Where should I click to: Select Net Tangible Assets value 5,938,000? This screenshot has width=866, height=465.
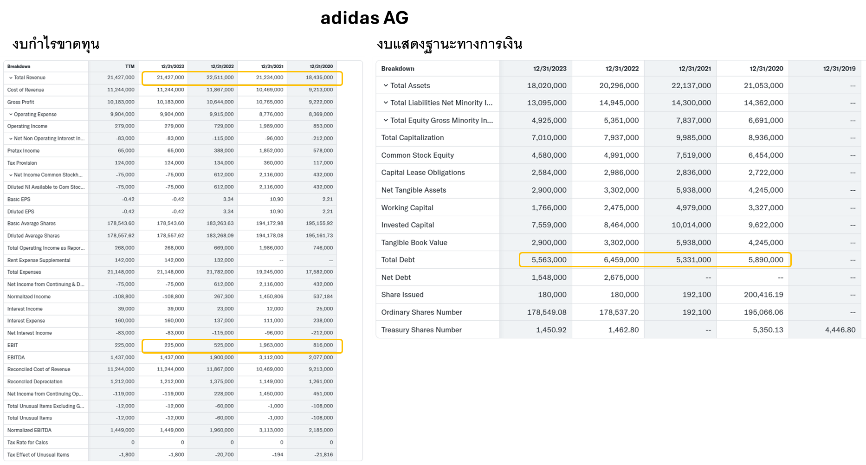click(x=694, y=190)
